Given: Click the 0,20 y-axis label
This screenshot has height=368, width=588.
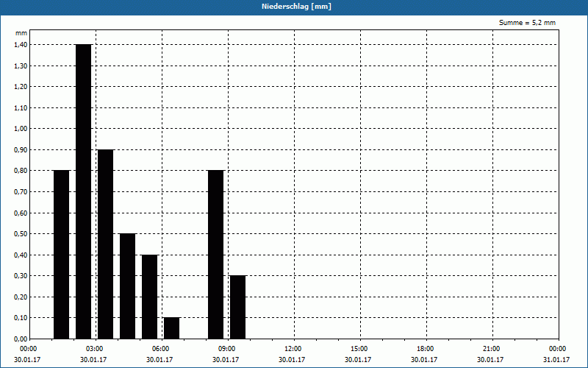Looking at the screenshot, I should tap(21, 297).
